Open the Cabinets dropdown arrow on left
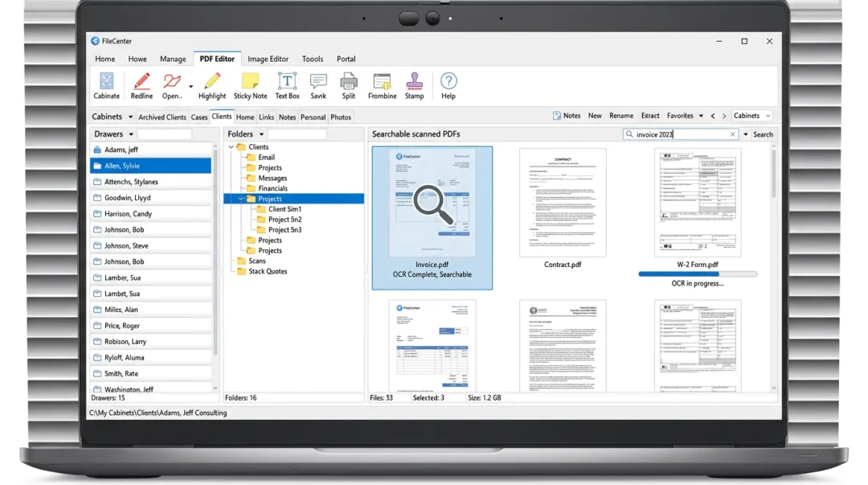Image resolution: width=868 pixels, height=485 pixels. pos(131,117)
